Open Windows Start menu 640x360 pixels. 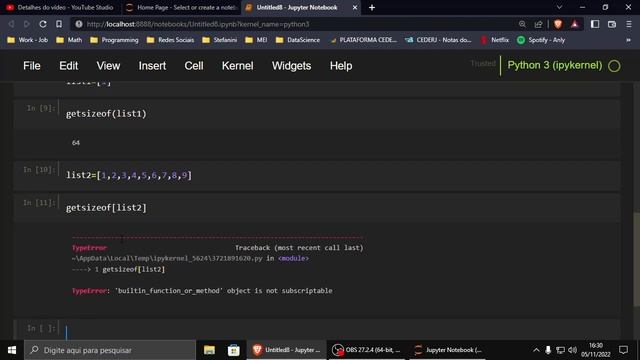point(12,350)
